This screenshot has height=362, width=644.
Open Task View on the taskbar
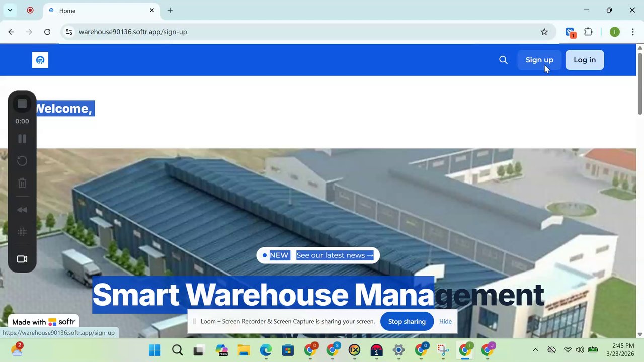(199, 350)
